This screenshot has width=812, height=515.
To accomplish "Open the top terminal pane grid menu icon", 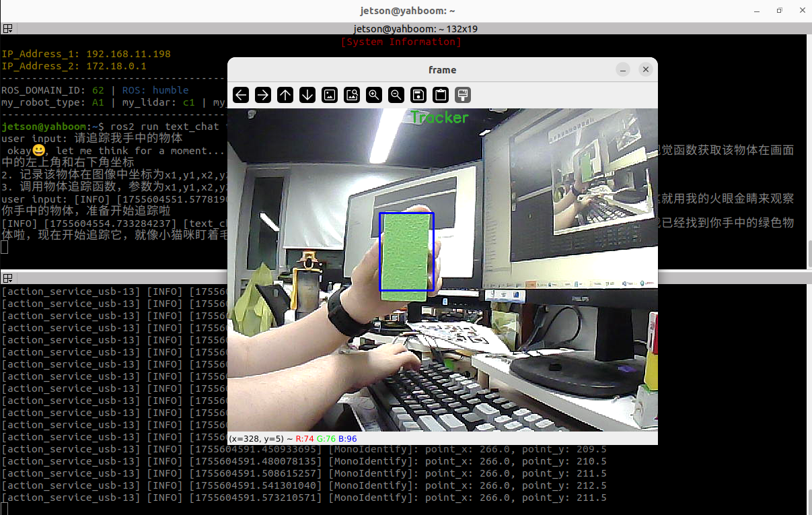I will 7,28.
